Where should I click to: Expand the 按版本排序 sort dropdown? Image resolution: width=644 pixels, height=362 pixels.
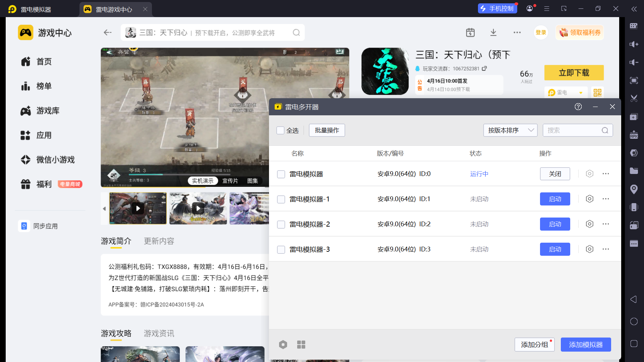[510, 130]
